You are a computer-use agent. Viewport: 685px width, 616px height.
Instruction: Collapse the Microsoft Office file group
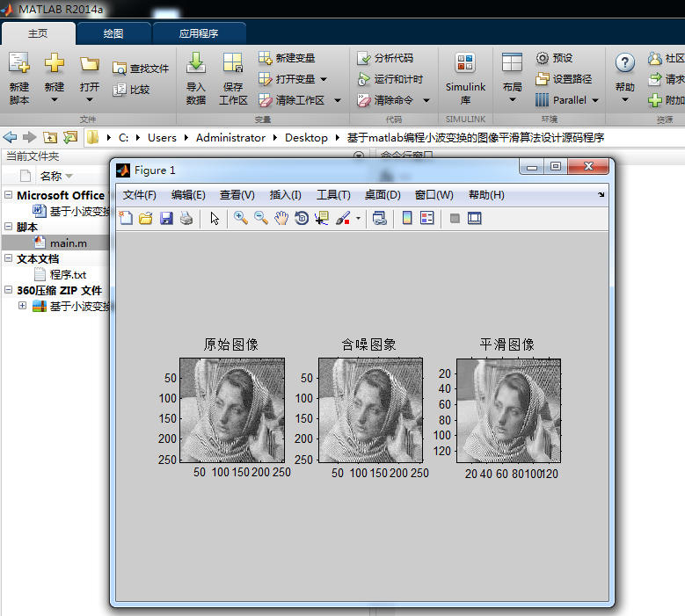tap(8, 195)
